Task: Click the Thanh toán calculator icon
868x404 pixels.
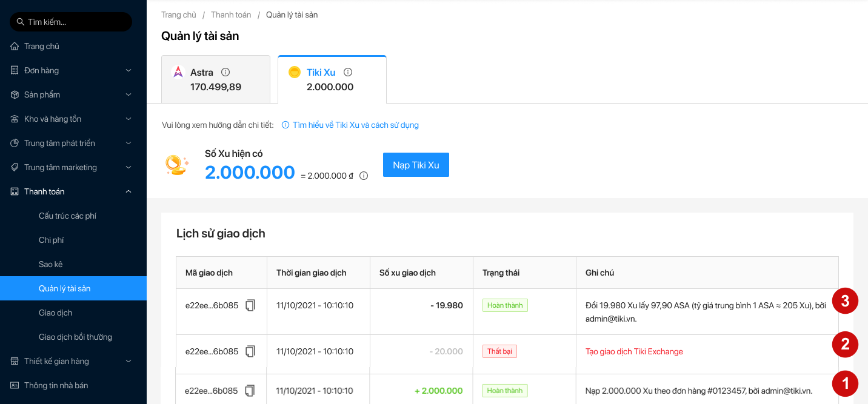Action: (15, 191)
